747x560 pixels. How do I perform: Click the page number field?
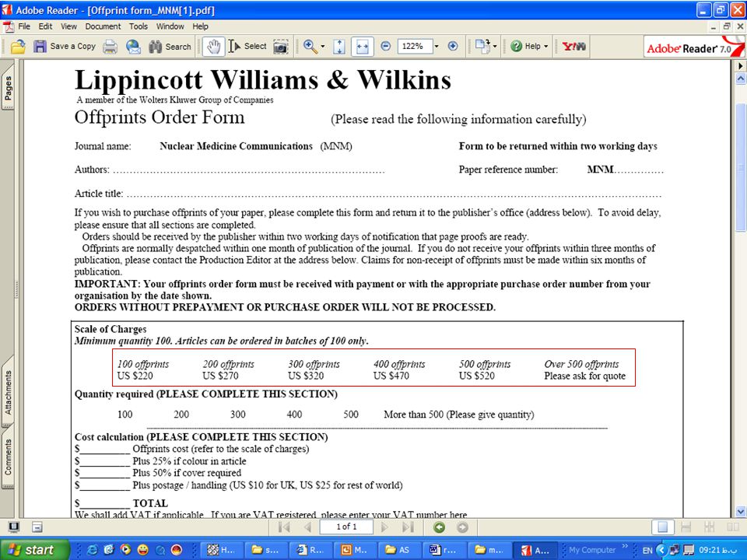[346, 527]
